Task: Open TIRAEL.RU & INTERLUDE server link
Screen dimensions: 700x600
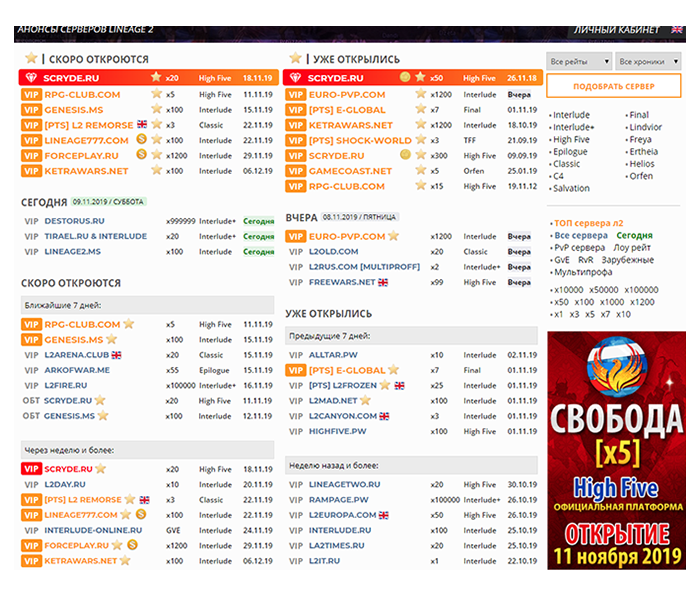Action: 96,236
